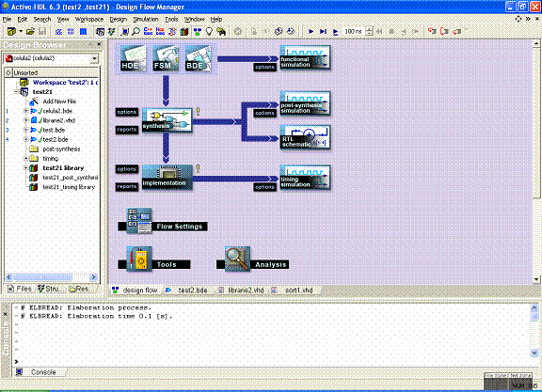542x392 pixels.
Task: Click the Design Browser horizontal scrollbar
Action: click(x=51, y=277)
